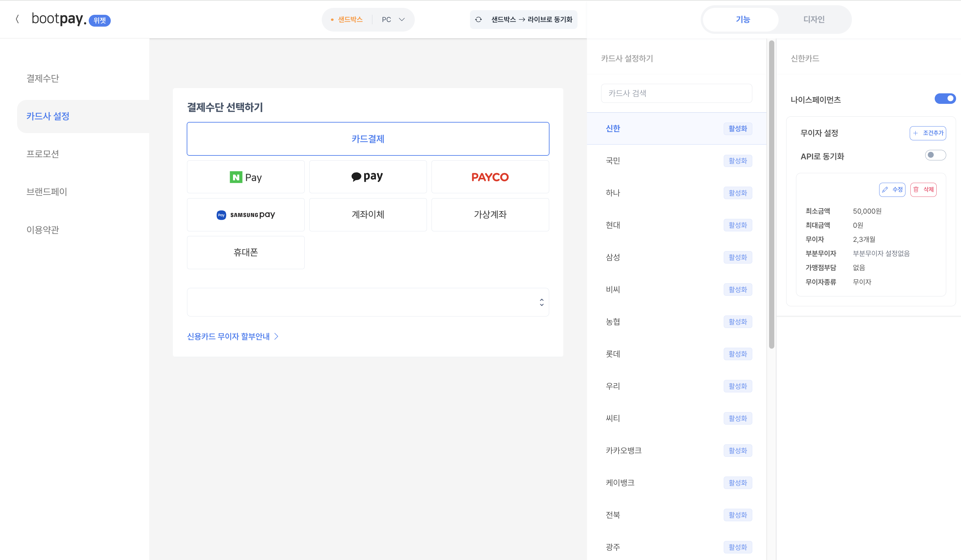Select the PAYCO payment method icon

click(490, 176)
